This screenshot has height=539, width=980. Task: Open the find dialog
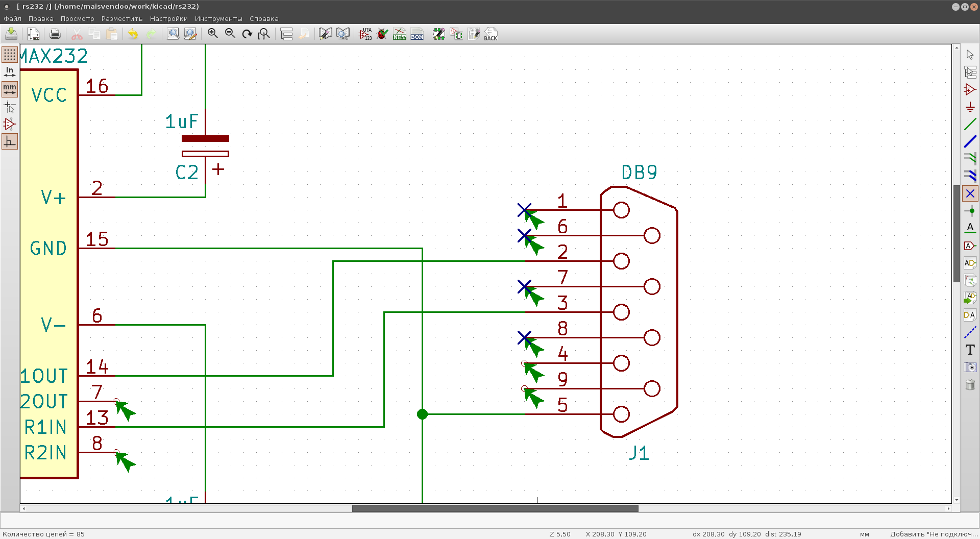click(x=173, y=34)
